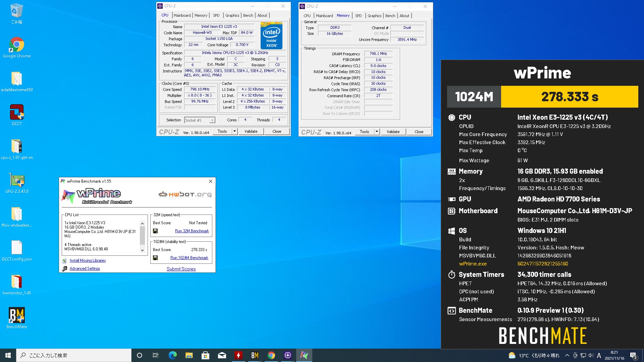The height and width of the screenshot is (362, 644).
Task: Open Install Missing Libraries link
Action: pyautogui.click(x=88, y=260)
